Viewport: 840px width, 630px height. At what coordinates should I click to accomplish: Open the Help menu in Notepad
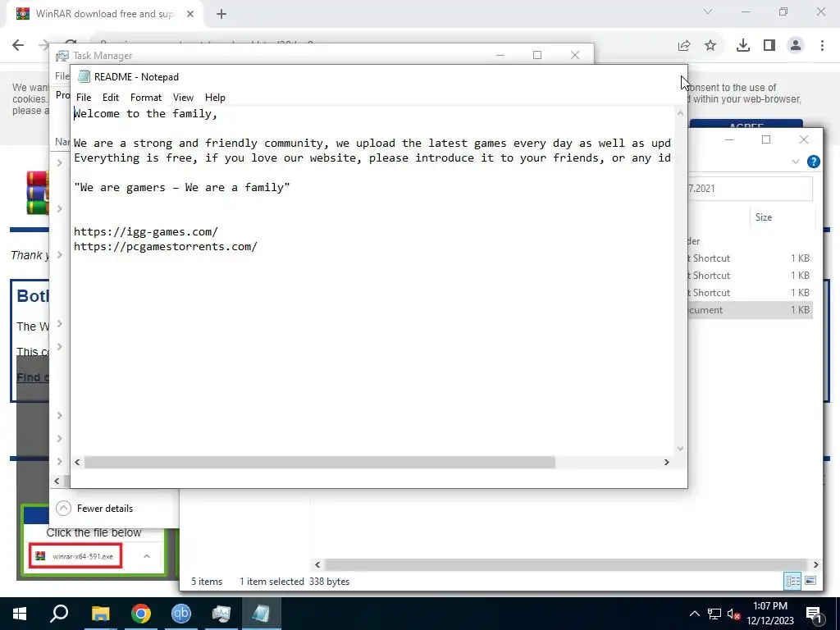point(215,98)
